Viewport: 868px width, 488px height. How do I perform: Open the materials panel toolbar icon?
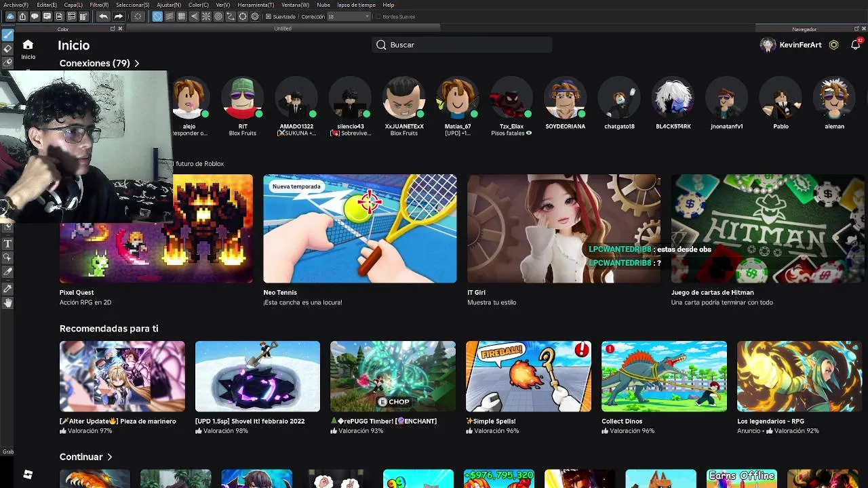click(x=83, y=16)
